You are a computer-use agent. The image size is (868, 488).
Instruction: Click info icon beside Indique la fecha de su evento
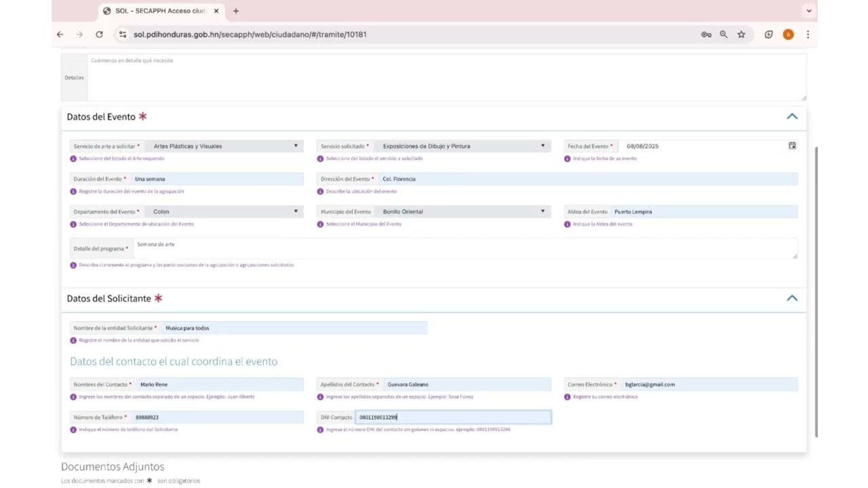(567, 159)
